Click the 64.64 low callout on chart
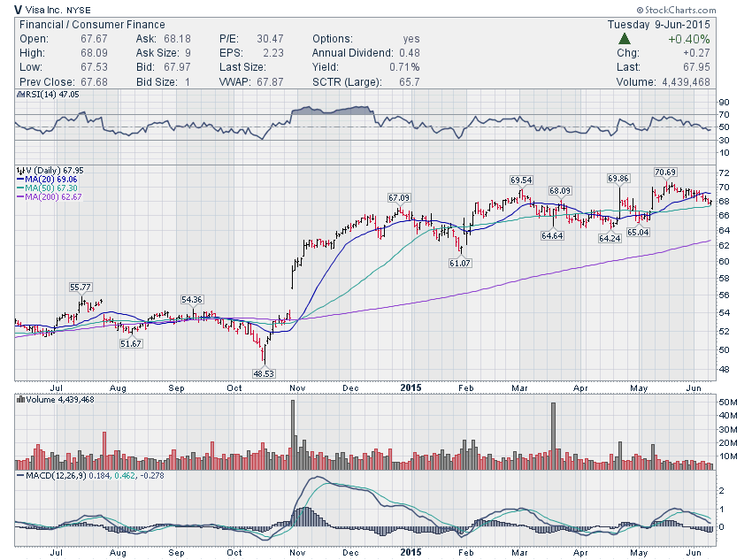This screenshot has width=752, height=560. pos(552,235)
